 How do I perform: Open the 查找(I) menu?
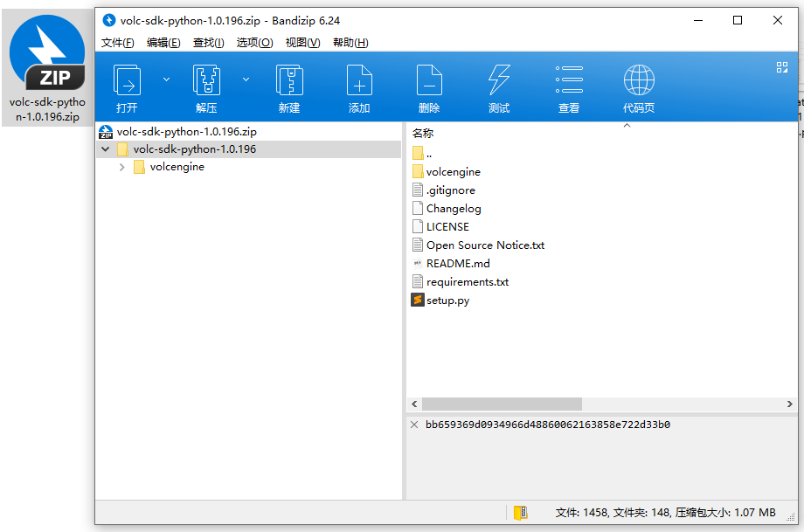(208, 43)
